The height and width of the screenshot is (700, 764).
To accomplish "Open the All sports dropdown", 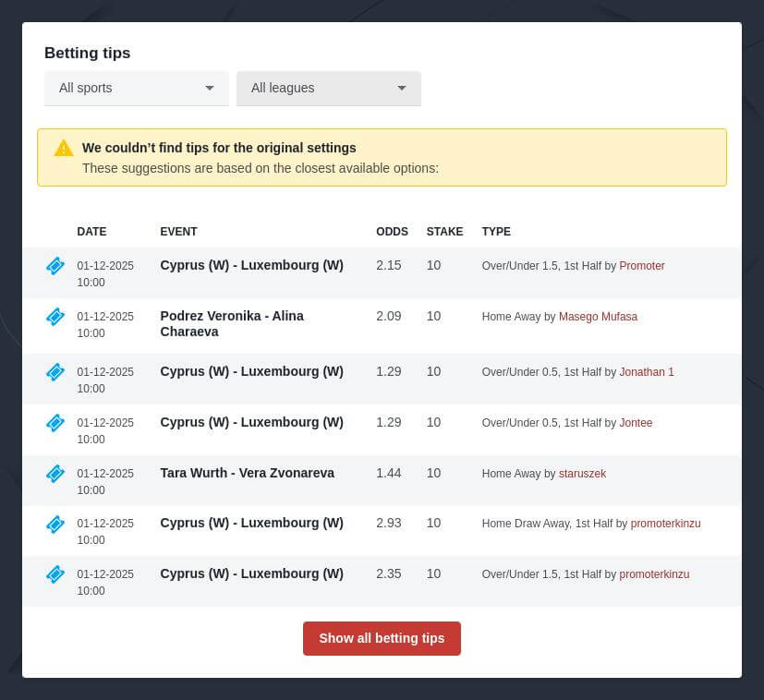I will pyautogui.click(x=137, y=88).
